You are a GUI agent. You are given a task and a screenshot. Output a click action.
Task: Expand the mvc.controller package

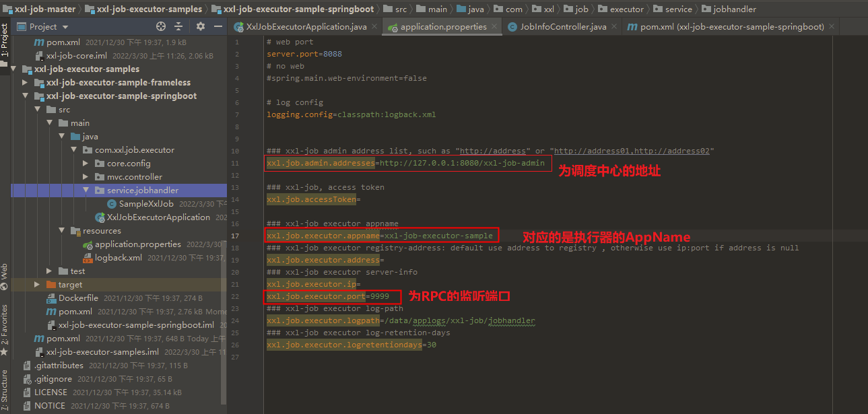[86, 177]
